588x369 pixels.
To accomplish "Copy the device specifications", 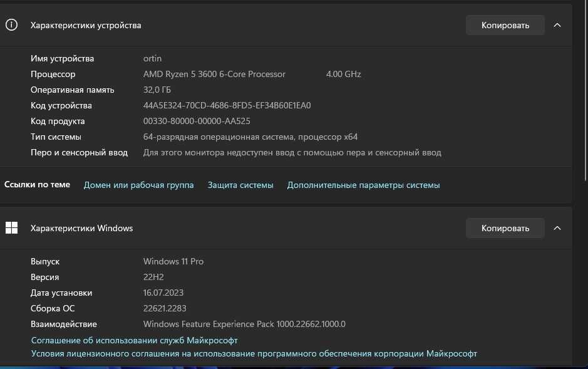I will click(x=505, y=25).
